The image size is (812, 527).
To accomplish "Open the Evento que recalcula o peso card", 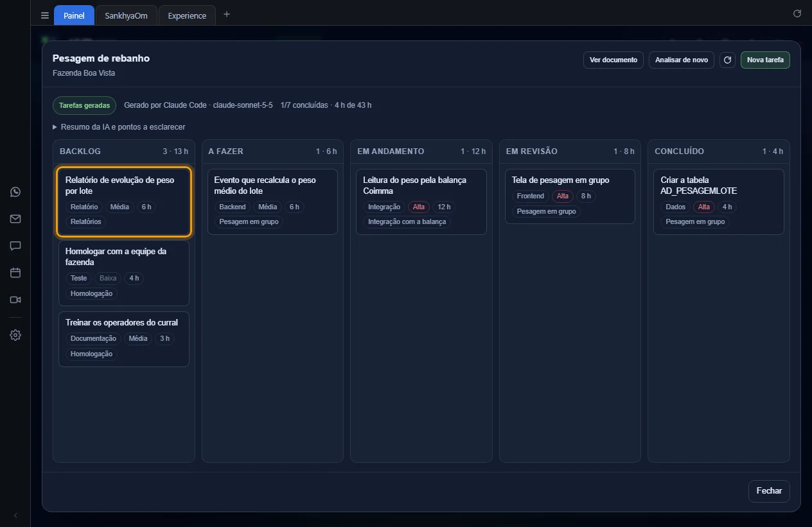I will pyautogui.click(x=272, y=202).
